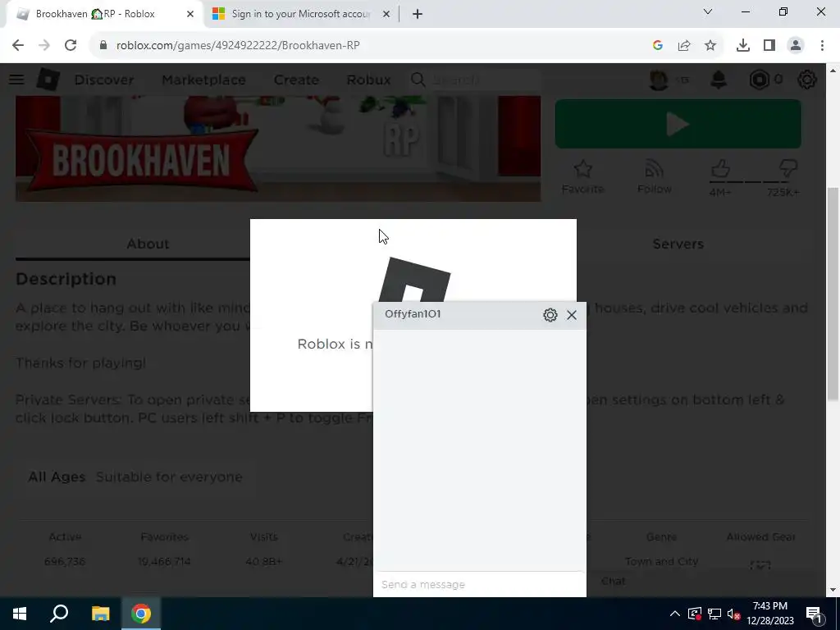Screen dimensions: 840x630
Task: Open Chrome downloads icon
Action: [x=743, y=46]
